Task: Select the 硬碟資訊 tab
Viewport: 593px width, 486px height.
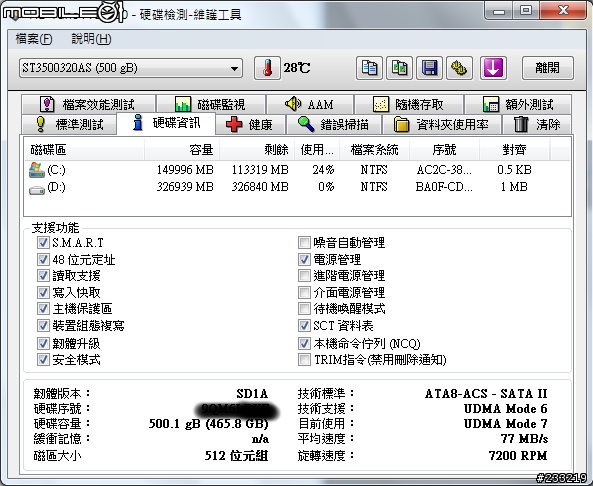Action: 166,123
